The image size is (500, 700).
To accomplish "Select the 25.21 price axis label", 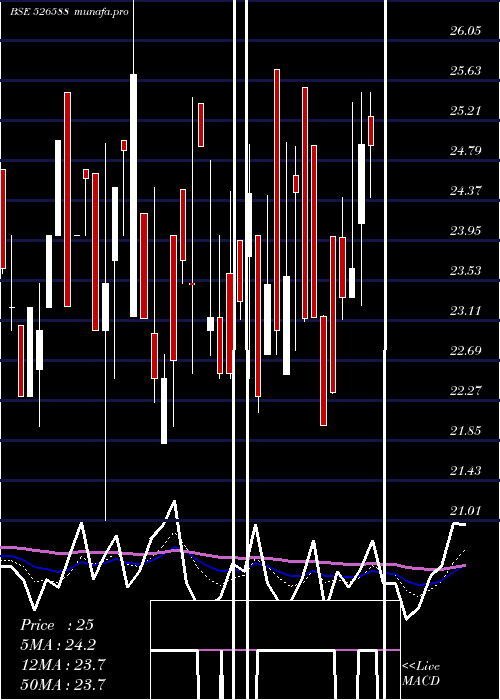I will click(466, 111).
